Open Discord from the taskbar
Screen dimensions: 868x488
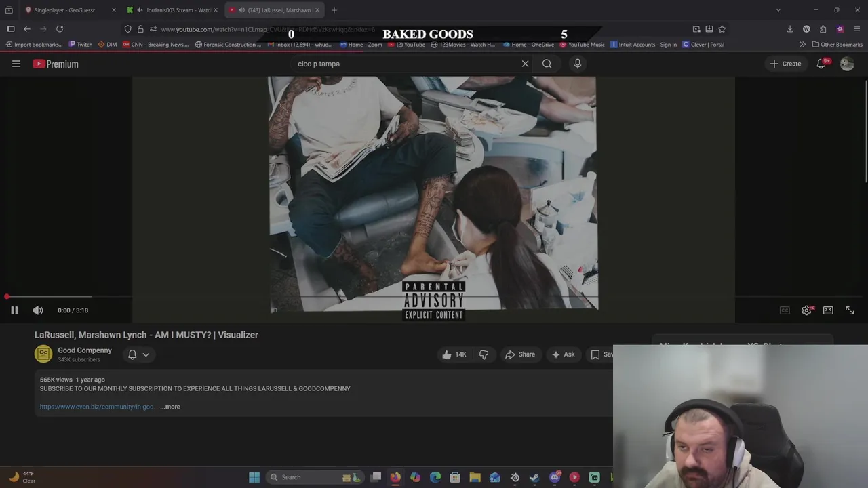[555, 477]
